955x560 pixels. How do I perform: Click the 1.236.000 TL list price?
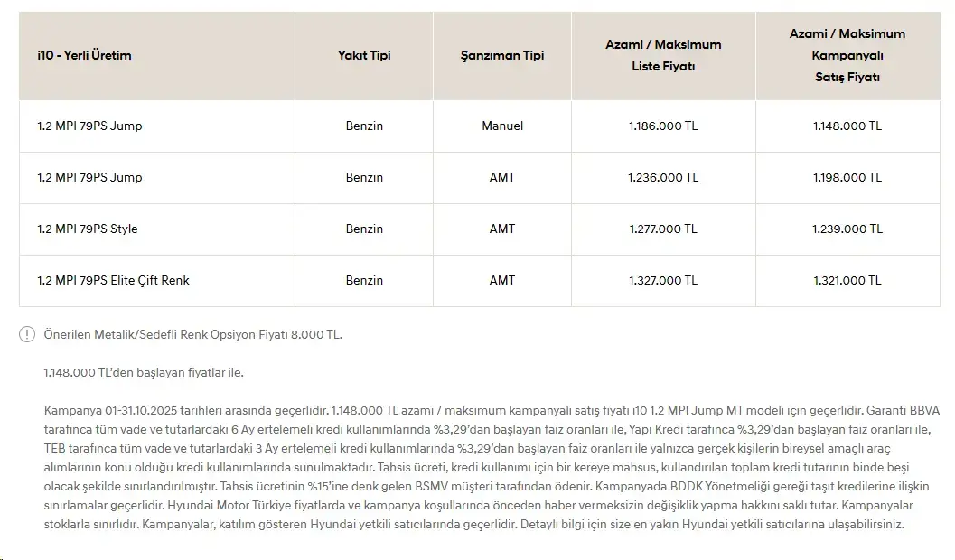pyautogui.click(x=663, y=178)
